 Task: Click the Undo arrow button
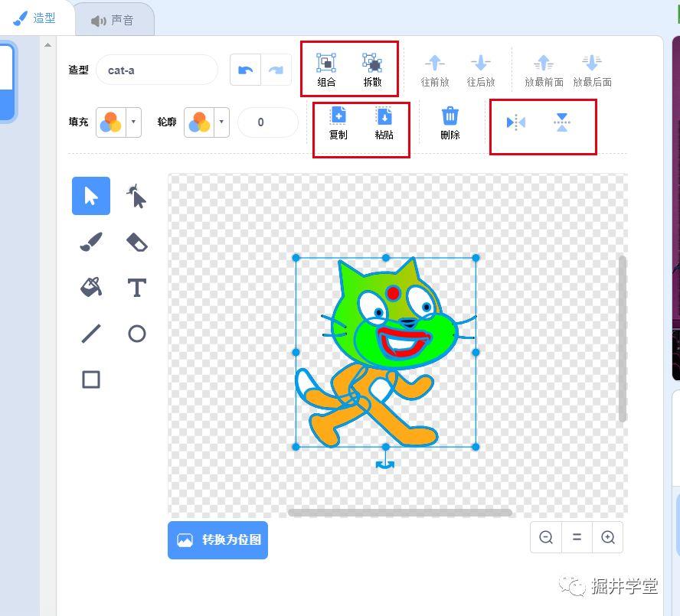(246, 70)
